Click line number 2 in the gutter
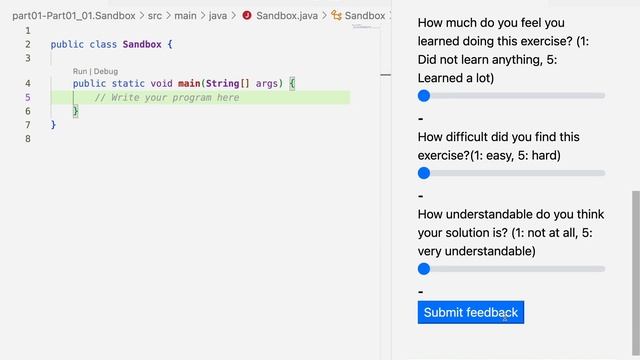This screenshot has width=640, height=360. click(x=28, y=44)
